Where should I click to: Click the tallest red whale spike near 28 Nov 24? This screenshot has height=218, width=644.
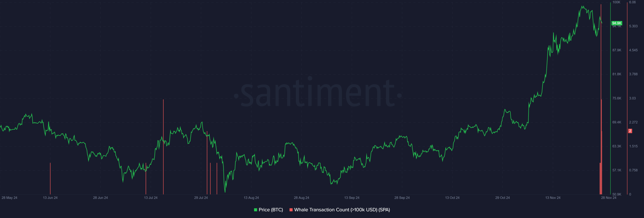(x=601, y=99)
